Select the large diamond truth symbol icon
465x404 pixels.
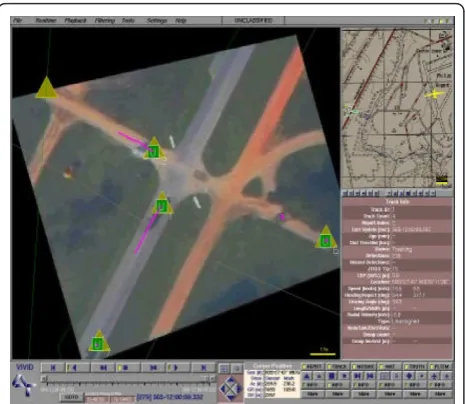(x=409, y=376)
